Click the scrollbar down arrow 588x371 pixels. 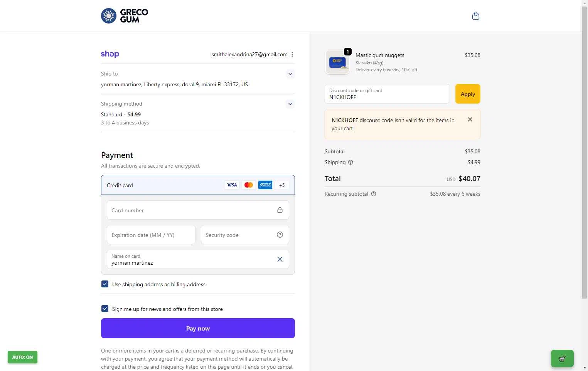585,368
